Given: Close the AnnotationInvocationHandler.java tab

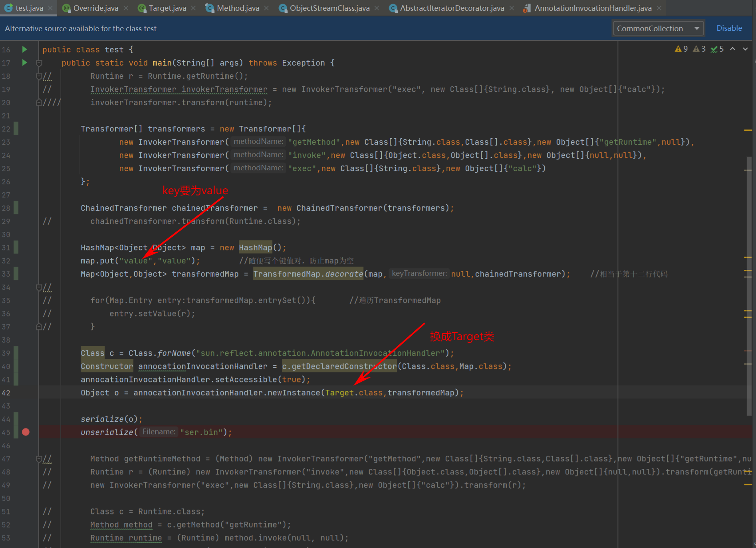Looking at the screenshot, I should coord(659,8).
